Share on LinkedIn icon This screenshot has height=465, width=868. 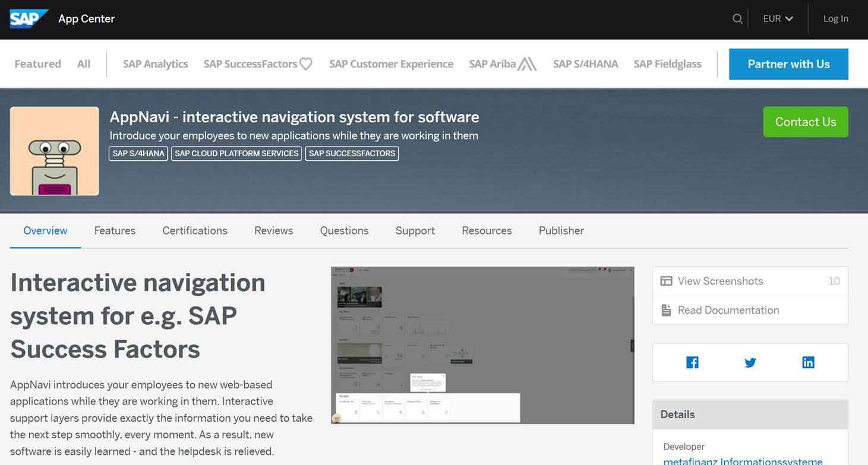(808, 362)
